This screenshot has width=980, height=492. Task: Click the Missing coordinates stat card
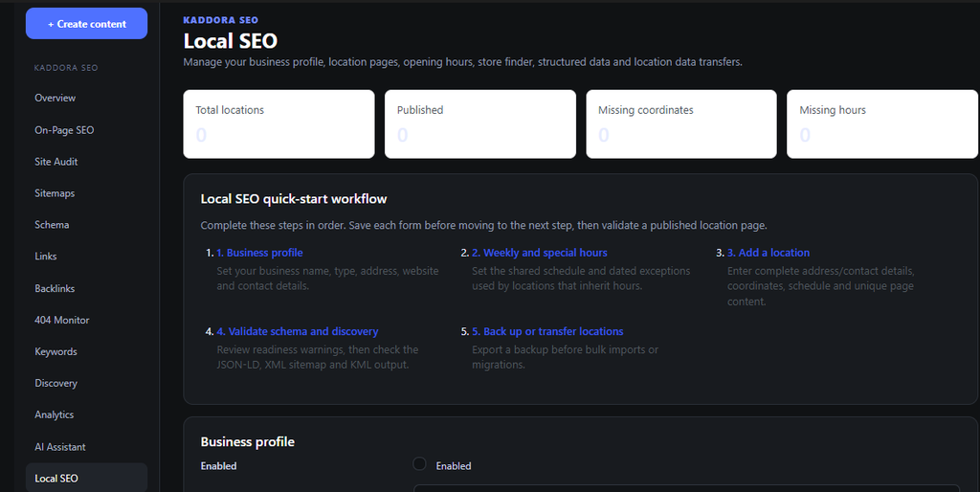coord(681,123)
